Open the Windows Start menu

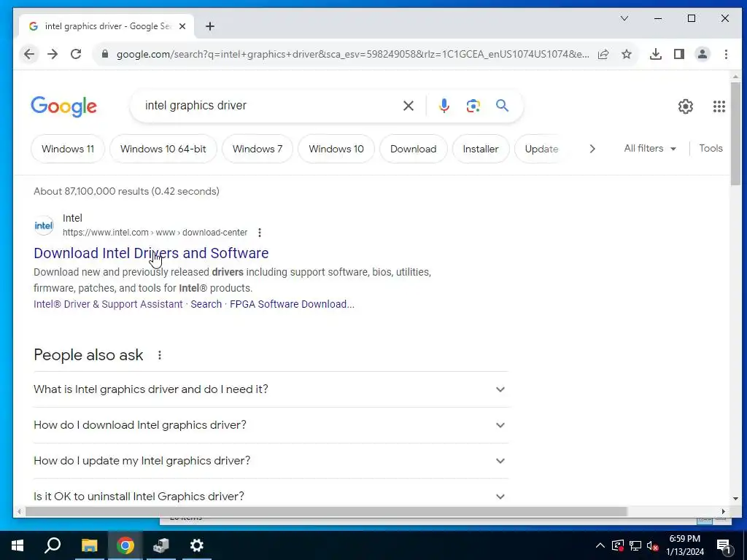18,545
